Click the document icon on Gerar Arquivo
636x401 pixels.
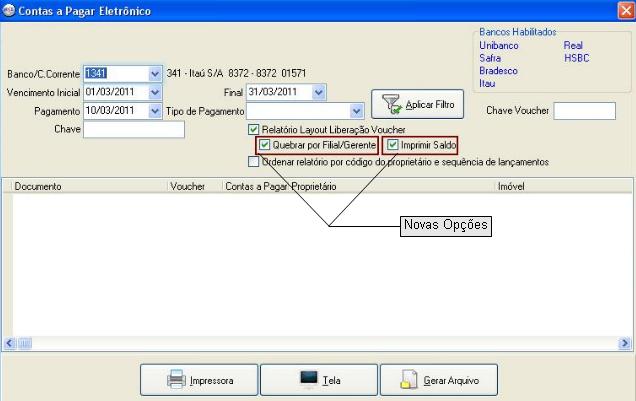click(407, 380)
